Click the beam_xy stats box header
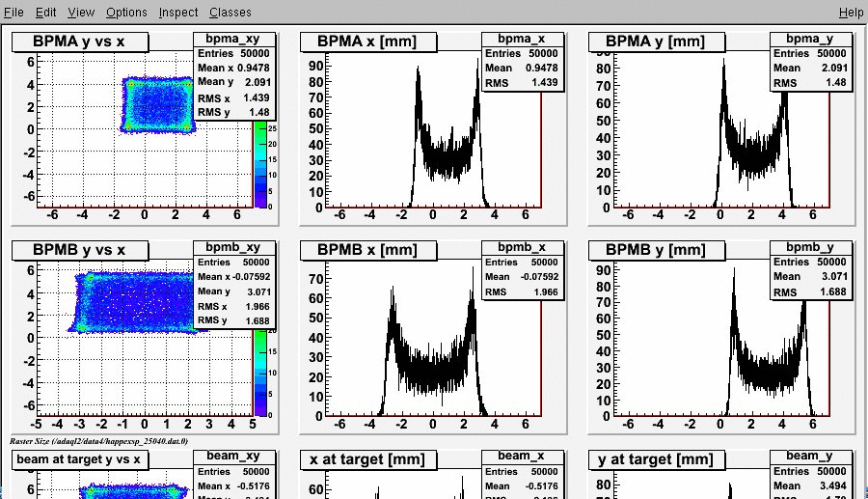Image resolution: width=868 pixels, height=499 pixels. click(234, 457)
